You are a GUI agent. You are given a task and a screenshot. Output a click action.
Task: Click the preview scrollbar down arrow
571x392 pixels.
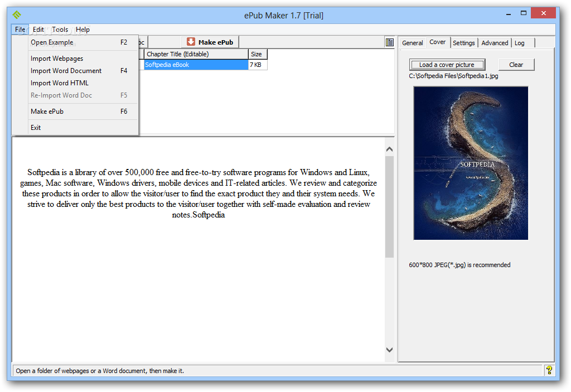389,350
